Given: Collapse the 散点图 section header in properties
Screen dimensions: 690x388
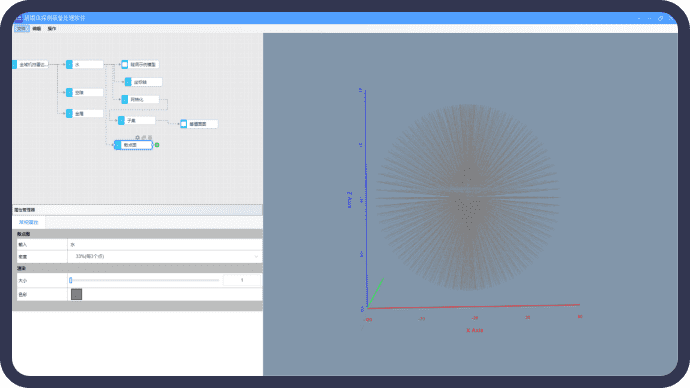Looking at the screenshot, I should coord(137,234).
